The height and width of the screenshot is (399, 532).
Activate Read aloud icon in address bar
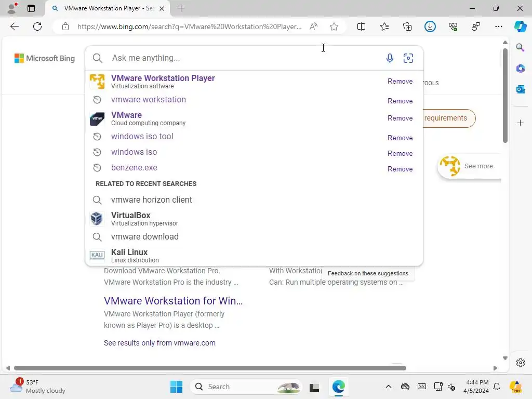313,26
